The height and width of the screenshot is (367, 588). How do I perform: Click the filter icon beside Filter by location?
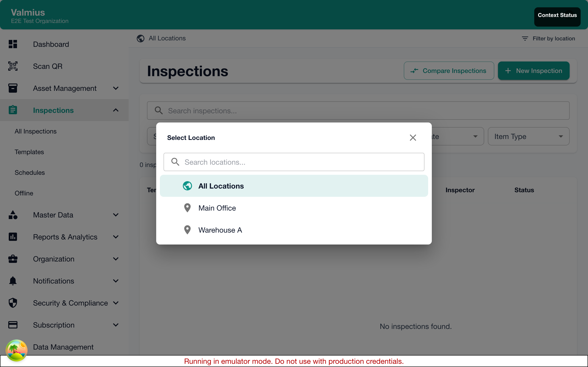[525, 38]
